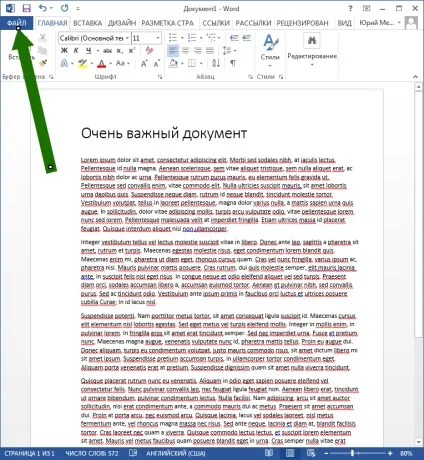Decrease paragraph indent icon
This screenshot has width=424, height=460.
pyautogui.click(x=234, y=38)
